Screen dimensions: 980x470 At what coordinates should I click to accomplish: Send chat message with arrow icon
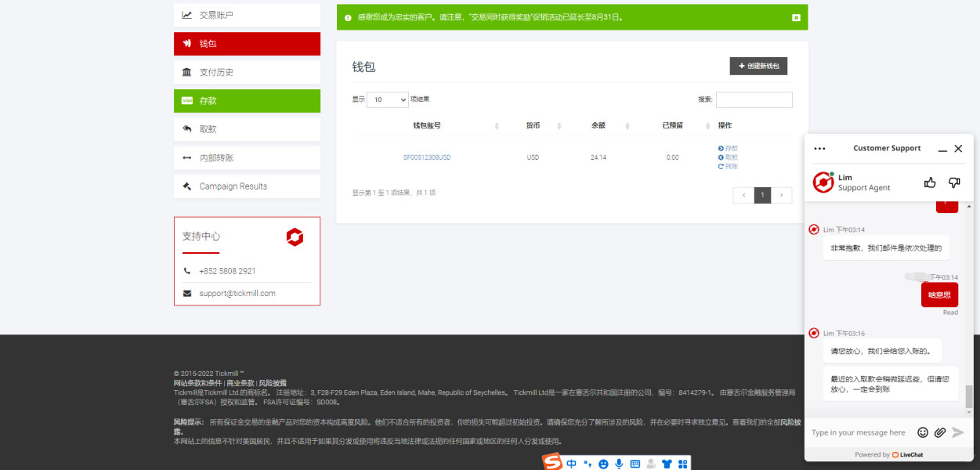[x=958, y=432]
